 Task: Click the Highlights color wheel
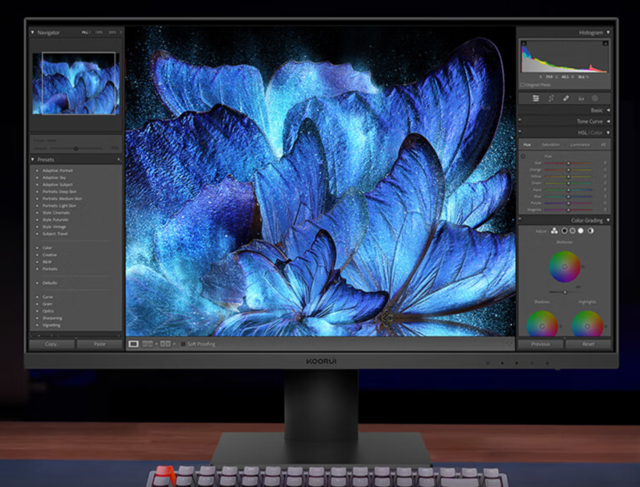pyautogui.click(x=587, y=323)
